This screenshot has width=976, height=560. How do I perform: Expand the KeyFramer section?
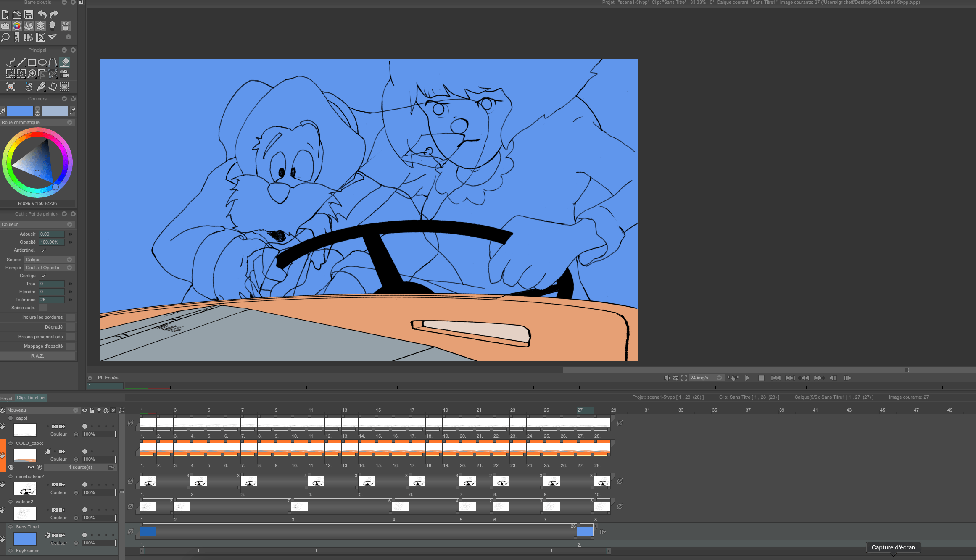11,551
